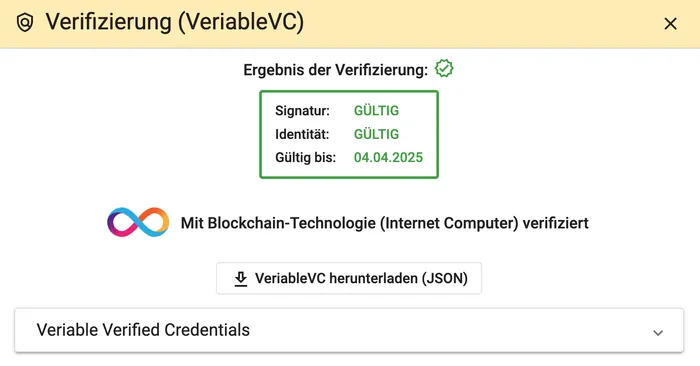Click the expiry date 04.04.2025
This screenshot has width=700, height=366.
tap(388, 158)
